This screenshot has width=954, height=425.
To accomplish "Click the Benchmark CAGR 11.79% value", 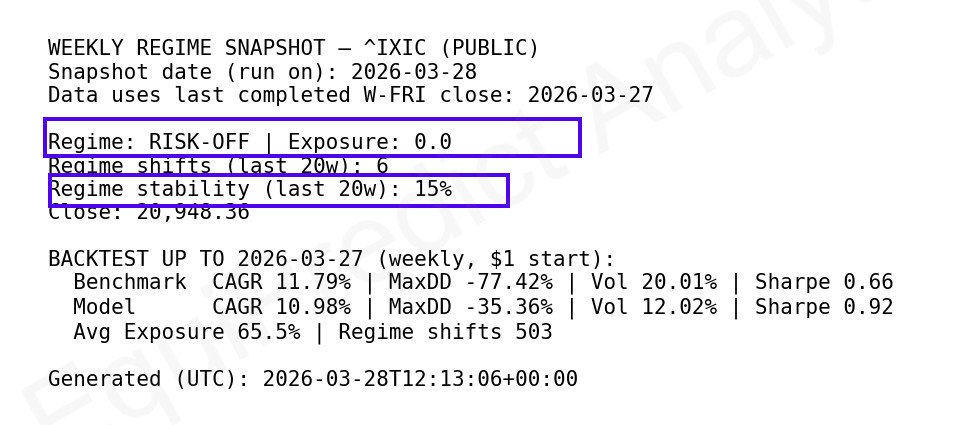I will tap(281, 282).
